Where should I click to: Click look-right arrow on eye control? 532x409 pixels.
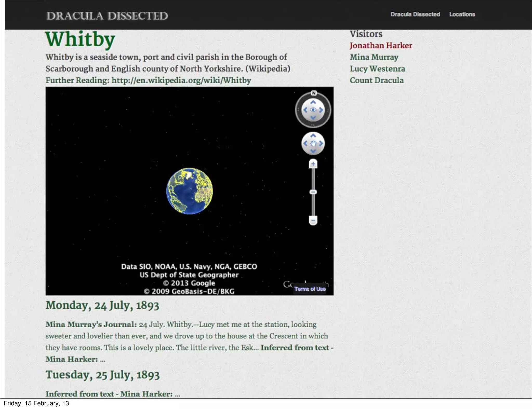(x=321, y=110)
